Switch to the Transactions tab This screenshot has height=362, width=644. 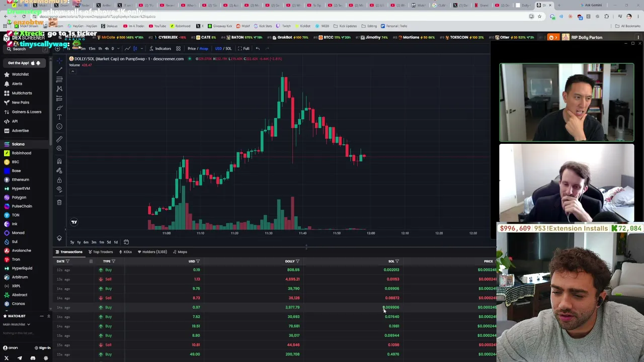[x=69, y=252]
